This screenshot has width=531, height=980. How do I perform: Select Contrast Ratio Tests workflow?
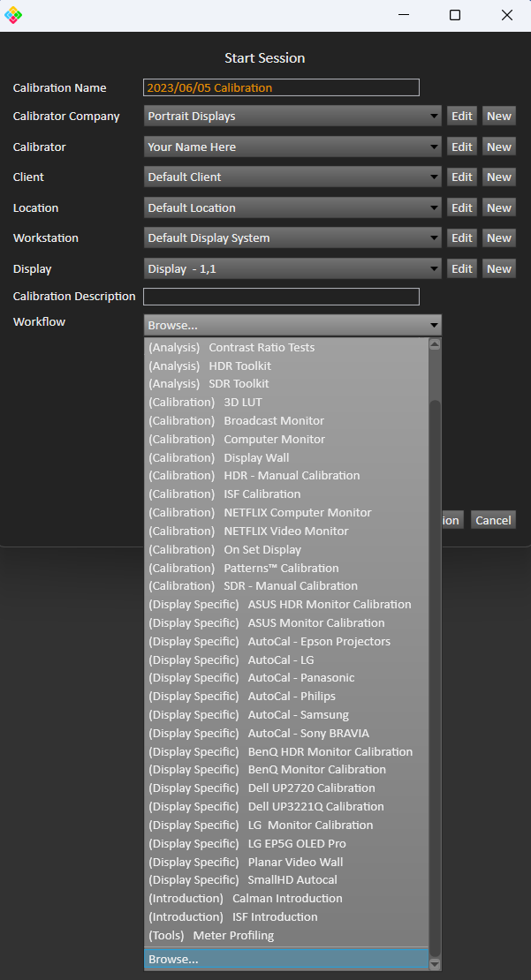pos(286,347)
